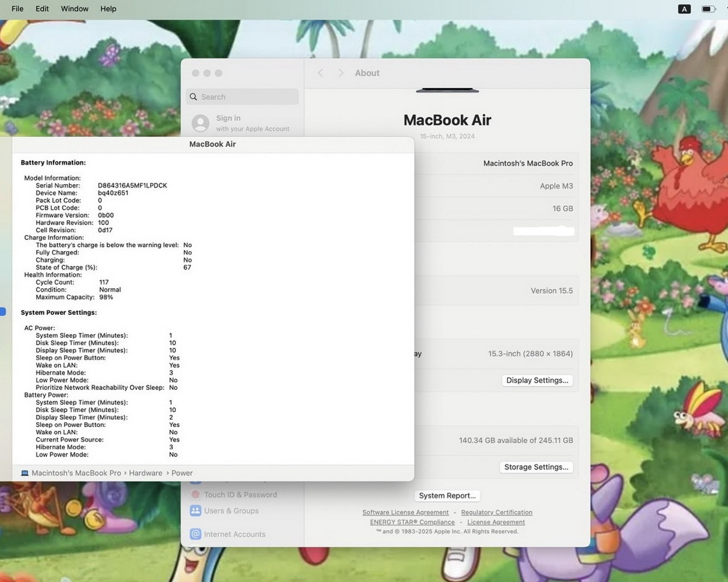Open the File menu
728x582 pixels.
18,9
